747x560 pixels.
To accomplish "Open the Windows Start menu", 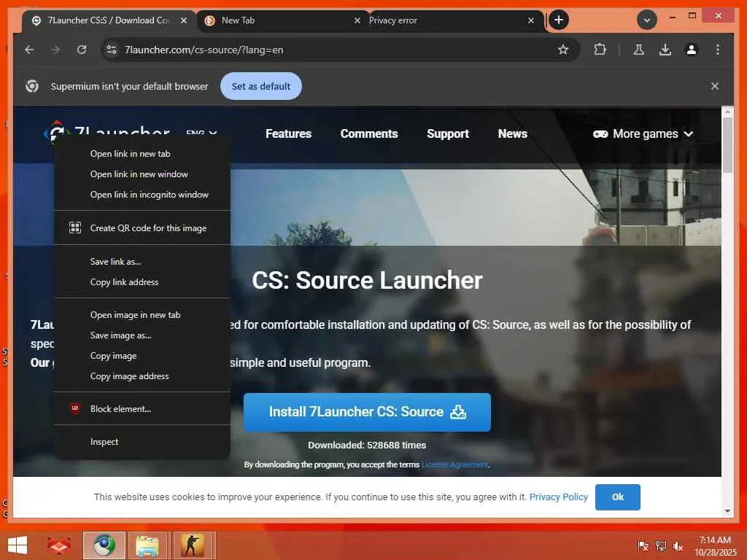I will (18, 545).
